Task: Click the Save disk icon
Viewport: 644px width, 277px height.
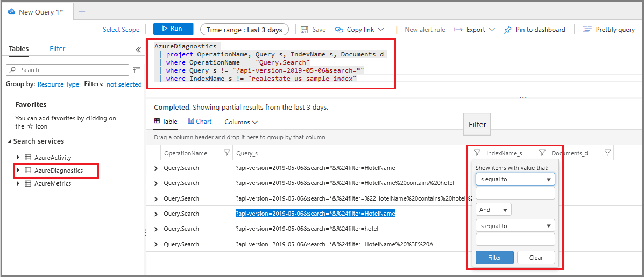Action: (305, 30)
